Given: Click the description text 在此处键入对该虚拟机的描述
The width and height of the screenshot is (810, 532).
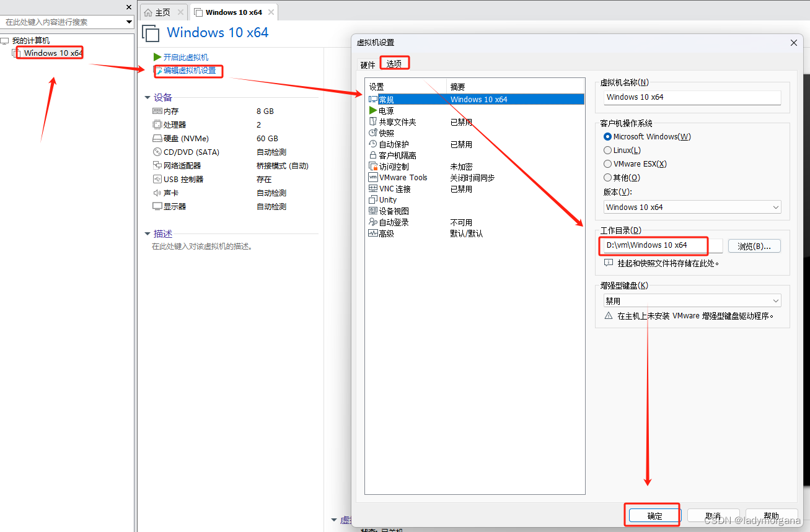Looking at the screenshot, I should point(202,246).
